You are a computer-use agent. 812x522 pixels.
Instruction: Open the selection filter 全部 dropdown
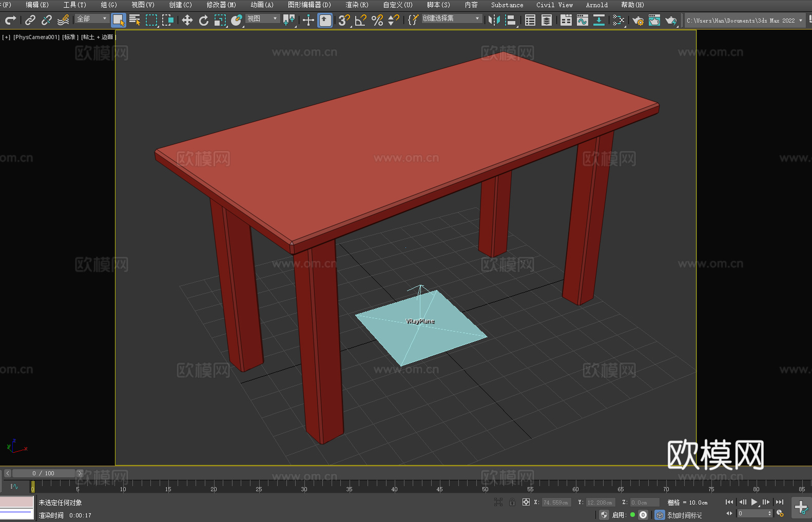coord(92,18)
